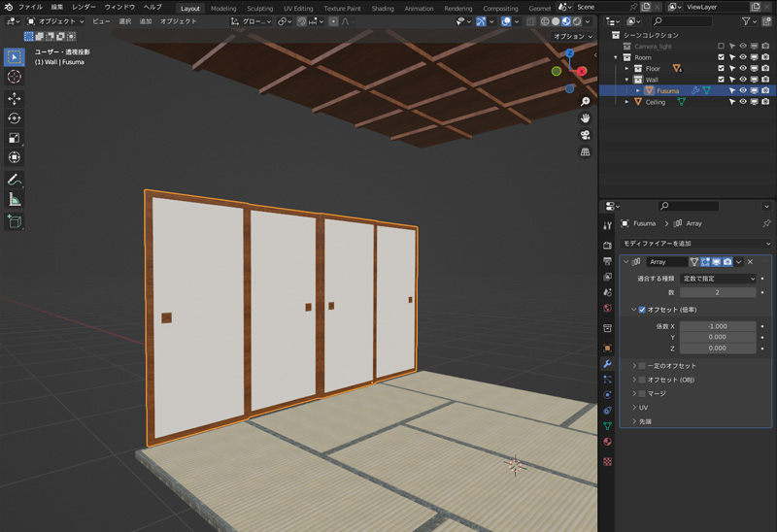
Task: Toggle camera view in viewport gizmo
Action: click(585, 135)
